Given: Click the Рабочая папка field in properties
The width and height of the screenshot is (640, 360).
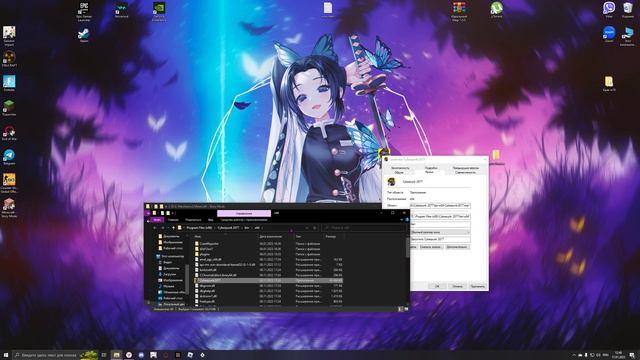Looking at the screenshot, I should [x=440, y=217].
